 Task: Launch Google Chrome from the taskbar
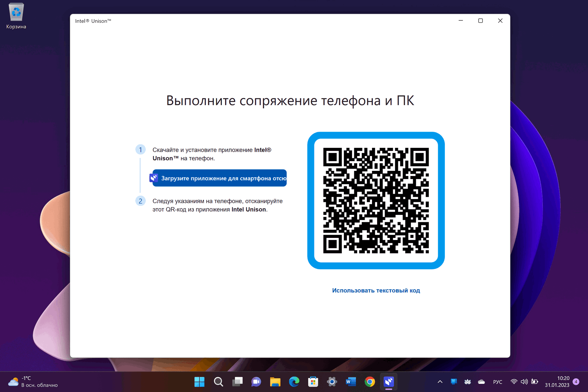370,381
